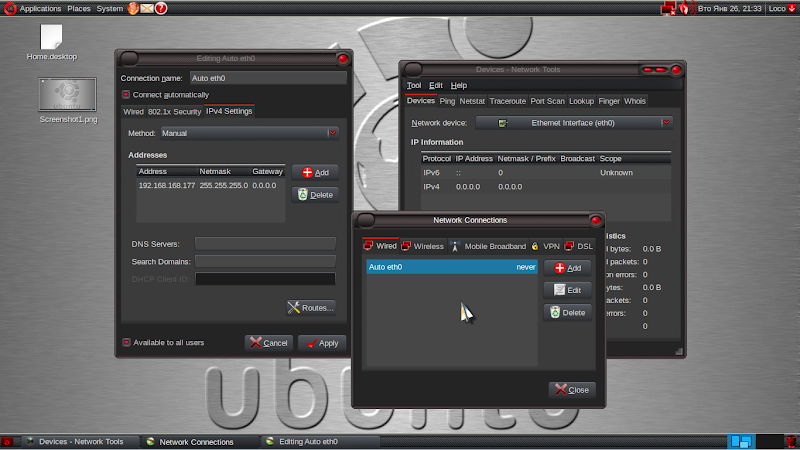Launch Firefox from the top panel icon

[133, 8]
